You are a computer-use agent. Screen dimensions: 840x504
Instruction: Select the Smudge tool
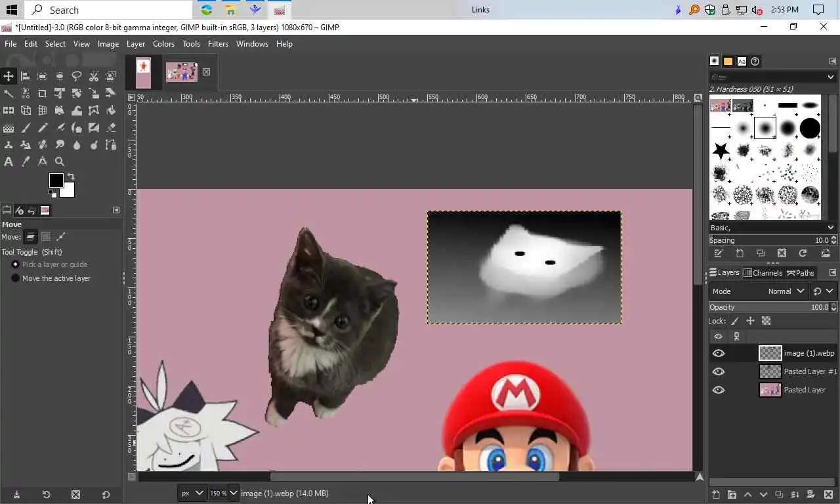click(60, 144)
